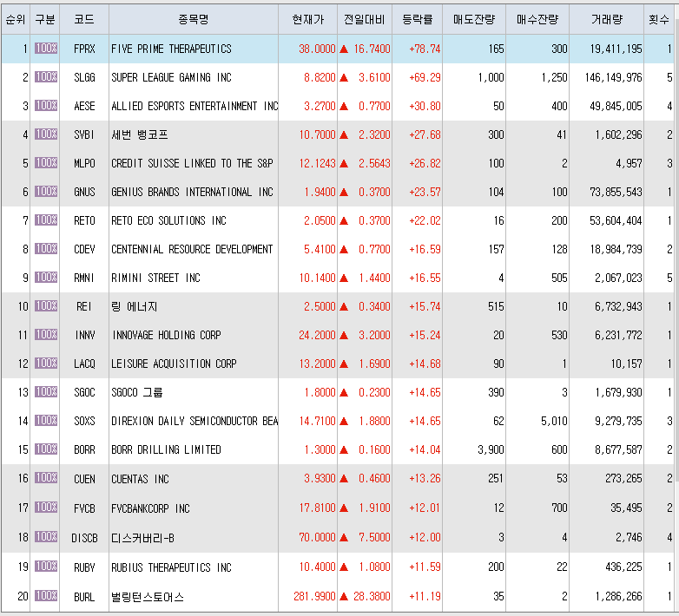Click the 100% badge in the BURL row
The image size is (679, 616).
[x=46, y=596]
